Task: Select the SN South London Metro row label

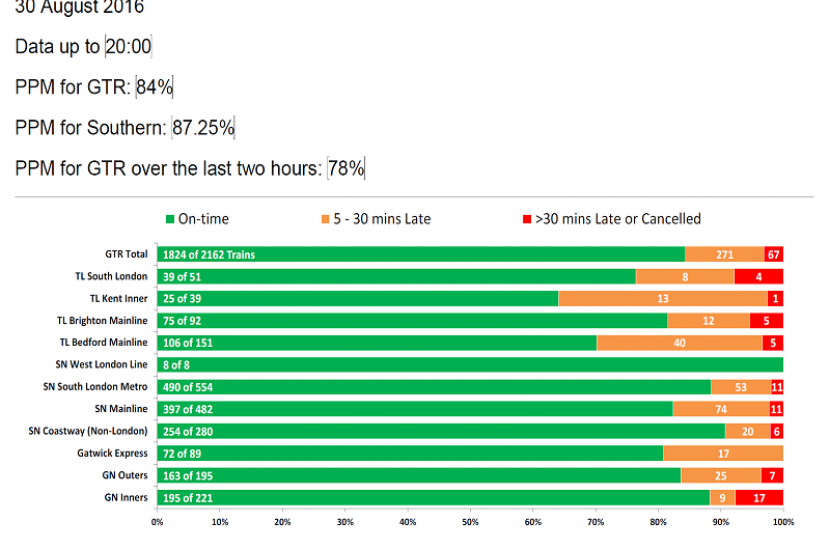Action: (95, 387)
